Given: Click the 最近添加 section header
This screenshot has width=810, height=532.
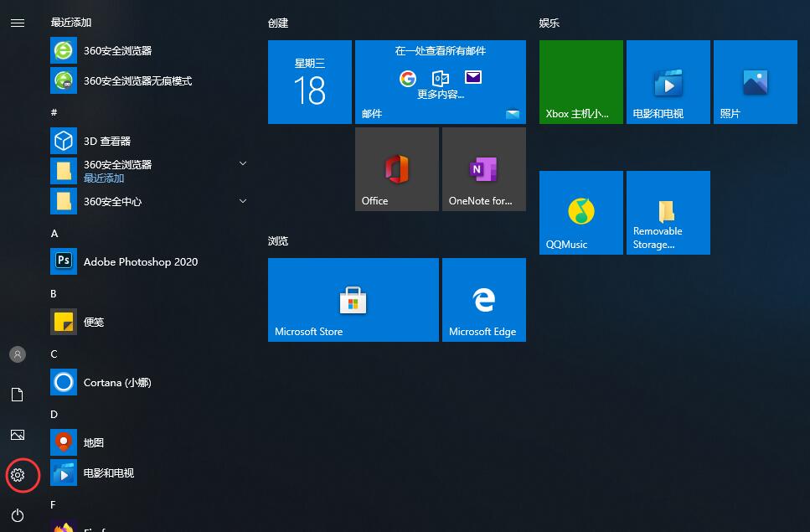Looking at the screenshot, I should 71,23.
